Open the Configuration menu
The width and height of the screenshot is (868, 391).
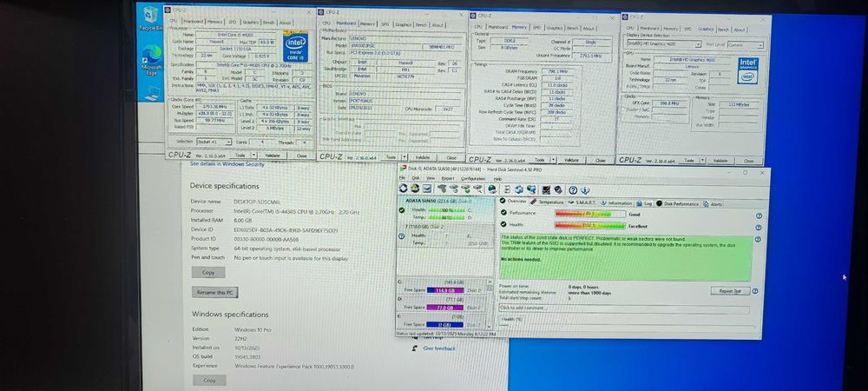click(473, 179)
